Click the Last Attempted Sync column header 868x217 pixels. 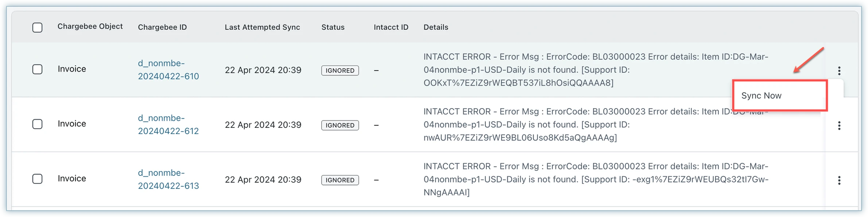pos(262,27)
